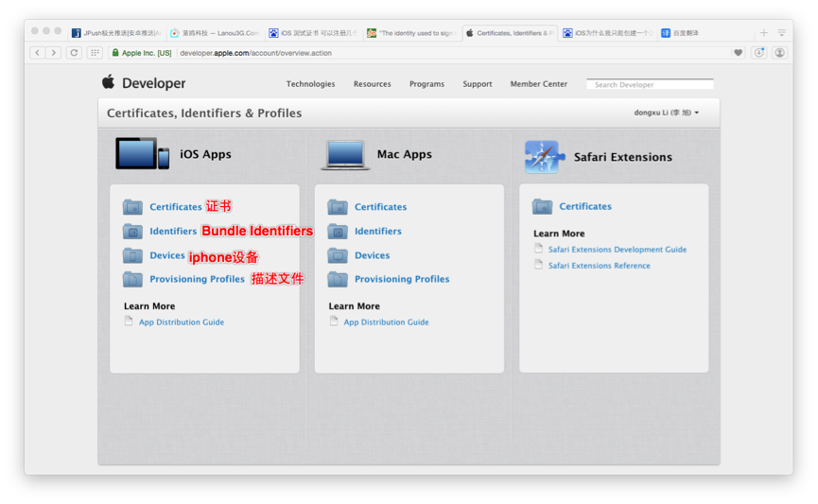Show all tabs list icon
The width and height of the screenshot is (818, 504).
781,33
